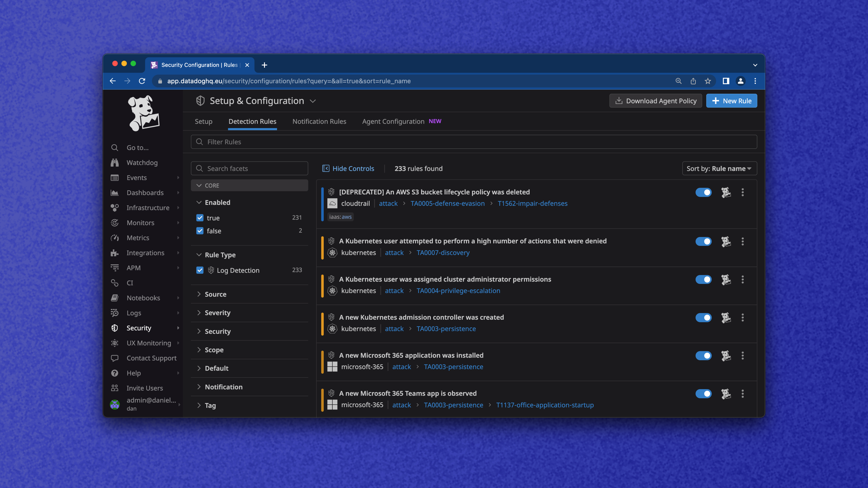Open CI in the sidebar
This screenshot has height=488, width=868.
[x=130, y=283]
